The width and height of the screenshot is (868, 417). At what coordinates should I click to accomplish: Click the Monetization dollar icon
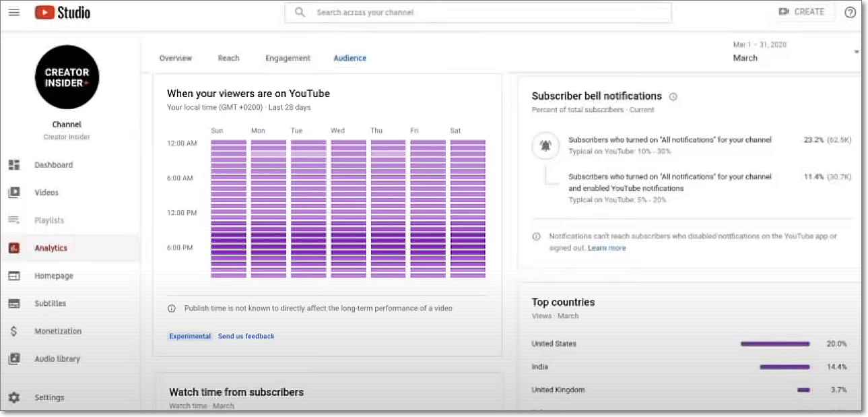tap(13, 331)
